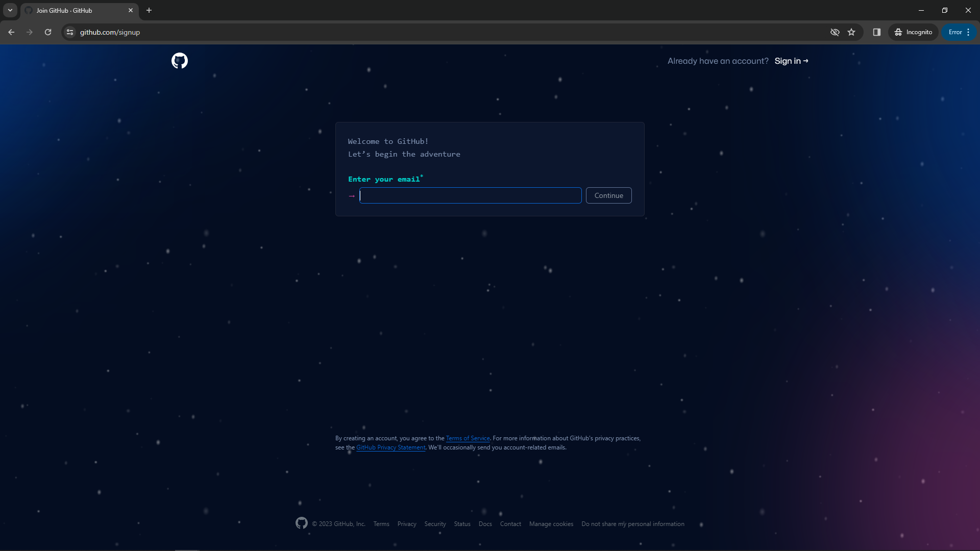Click the GitHub Octocat logo at top

[180, 61]
